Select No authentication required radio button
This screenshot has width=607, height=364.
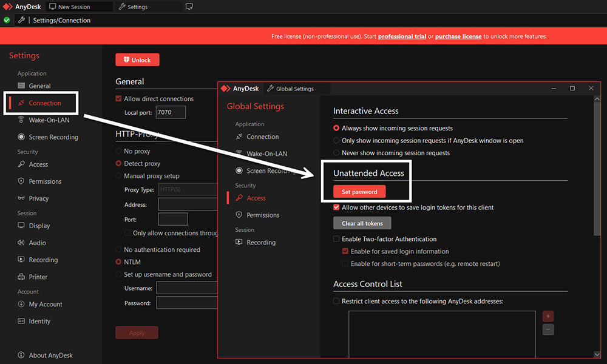[118, 249]
